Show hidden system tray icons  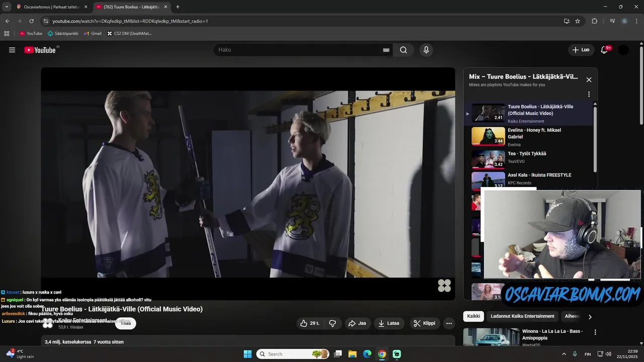[563, 354]
